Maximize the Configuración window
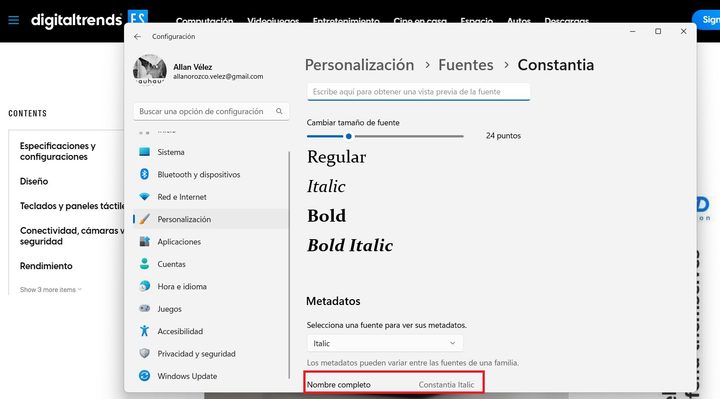Viewport: 720px width, 399px height. (x=658, y=31)
